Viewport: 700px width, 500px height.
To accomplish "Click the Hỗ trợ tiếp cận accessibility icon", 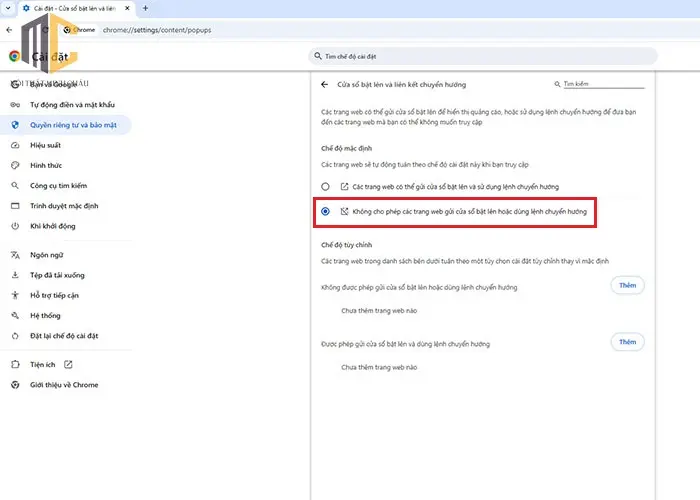I will (x=15, y=295).
